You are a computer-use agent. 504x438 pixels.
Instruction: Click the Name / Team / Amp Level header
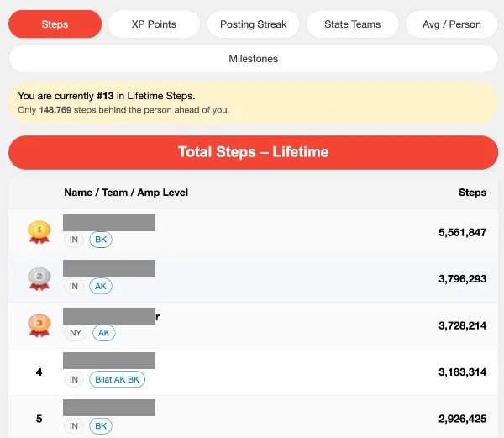tap(126, 193)
